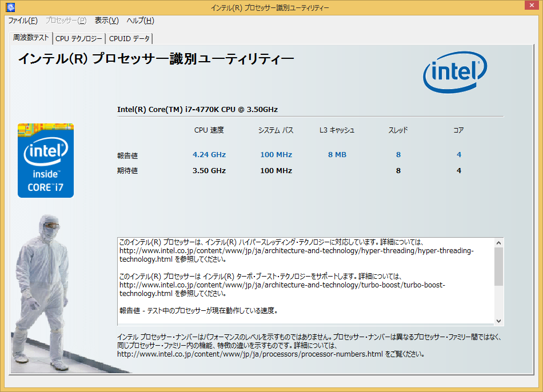Click the scroll down arrow in the description box
The height and width of the screenshot is (392, 543).
pos(498,321)
